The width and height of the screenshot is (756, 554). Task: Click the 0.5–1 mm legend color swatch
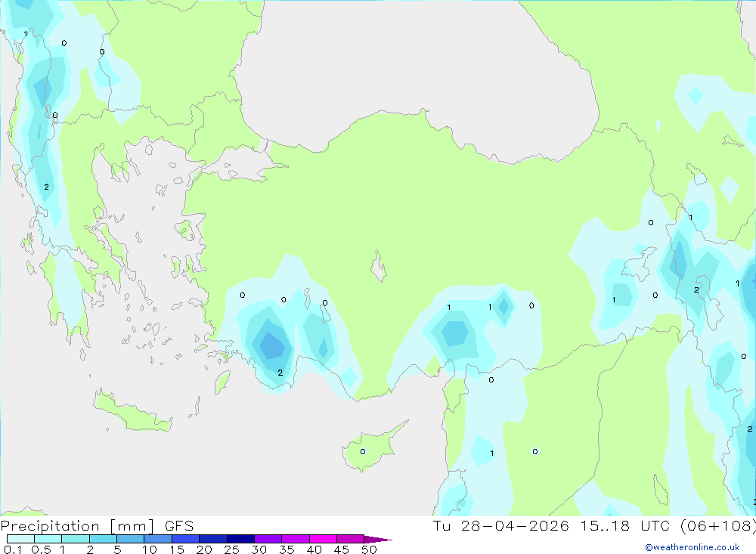[48, 539]
